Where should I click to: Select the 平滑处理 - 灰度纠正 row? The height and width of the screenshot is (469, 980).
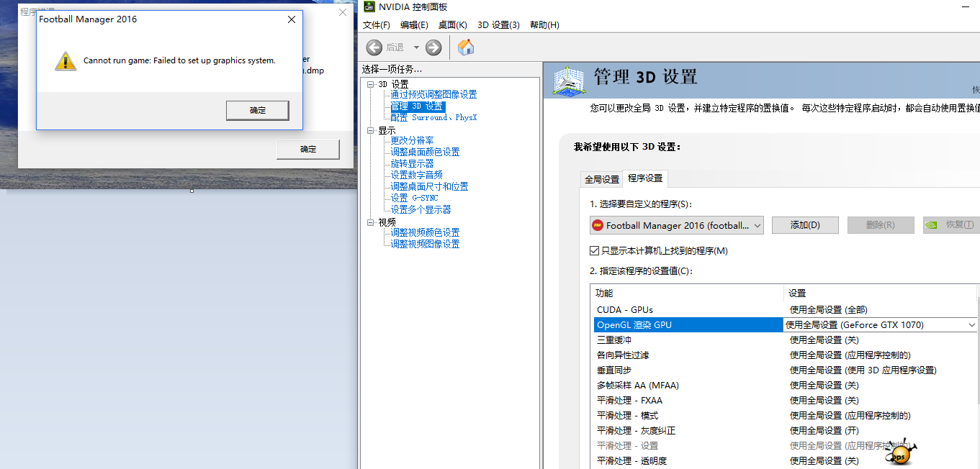click(785, 431)
